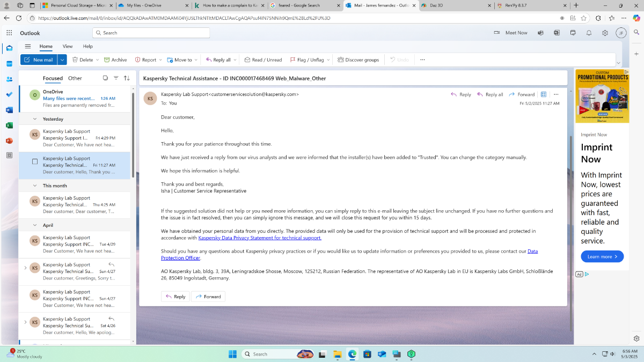Collapse the Yesterday group
644x362 pixels.
click(35, 119)
